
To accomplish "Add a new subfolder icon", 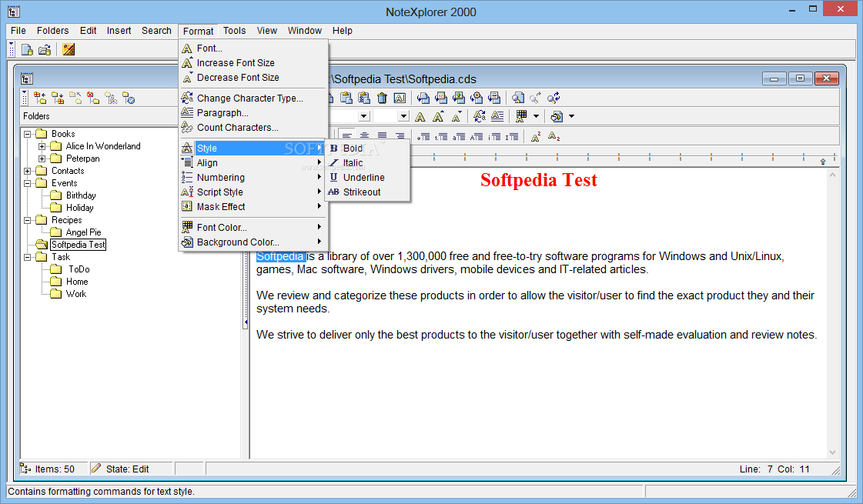I will tap(57, 98).
